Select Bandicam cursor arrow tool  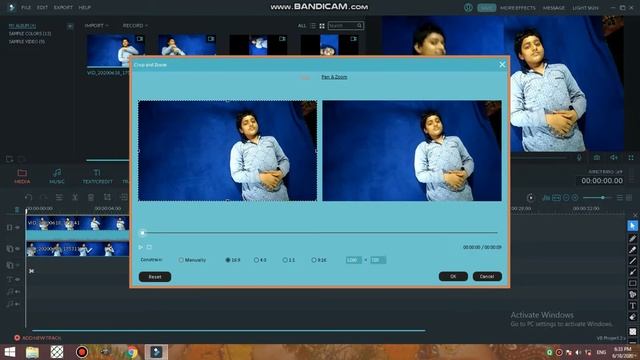(632, 226)
